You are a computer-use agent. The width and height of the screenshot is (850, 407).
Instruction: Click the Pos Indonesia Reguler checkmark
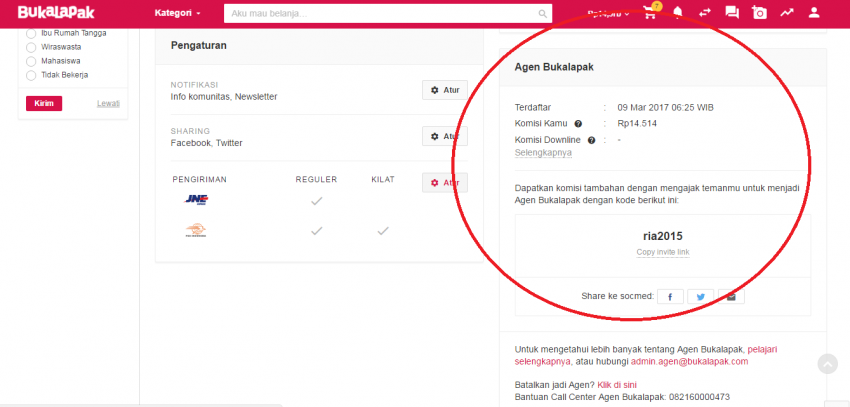pyautogui.click(x=317, y=231)
